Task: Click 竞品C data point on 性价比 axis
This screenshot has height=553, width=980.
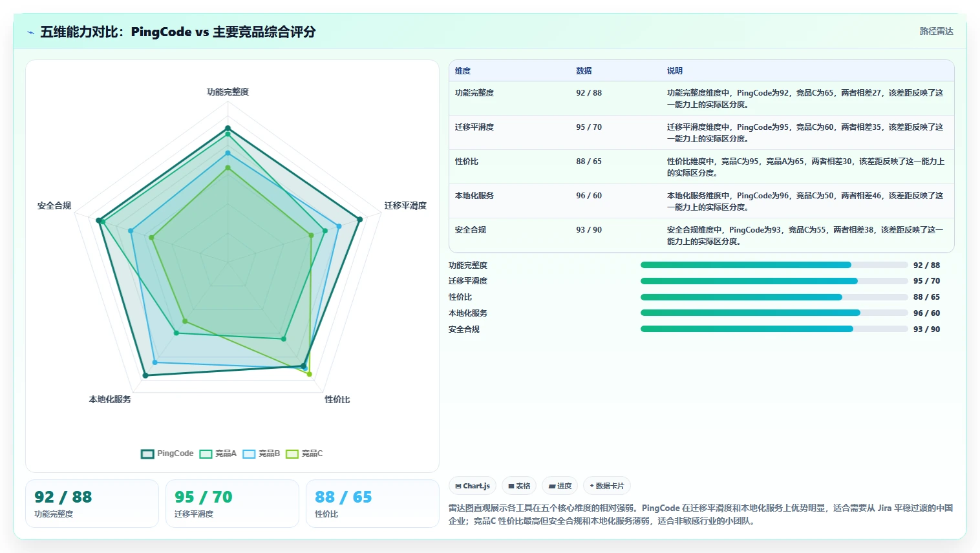Action: point(309,374)
